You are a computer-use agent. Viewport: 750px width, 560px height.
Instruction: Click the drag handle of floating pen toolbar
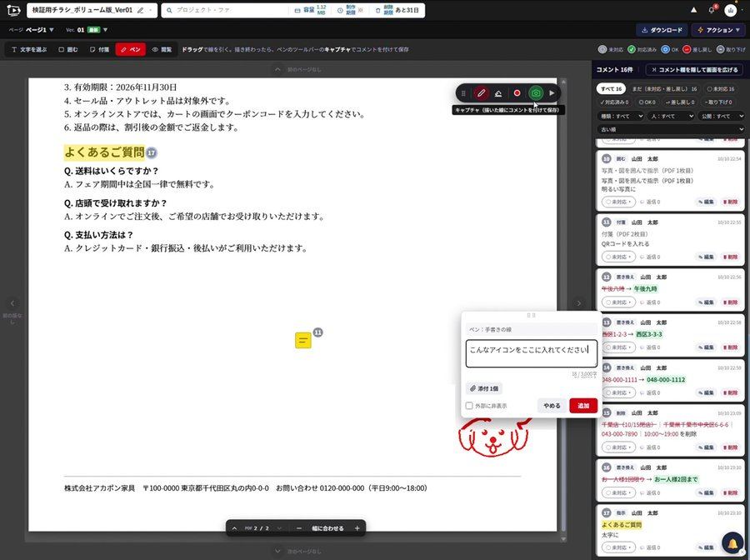coord(463,93)
